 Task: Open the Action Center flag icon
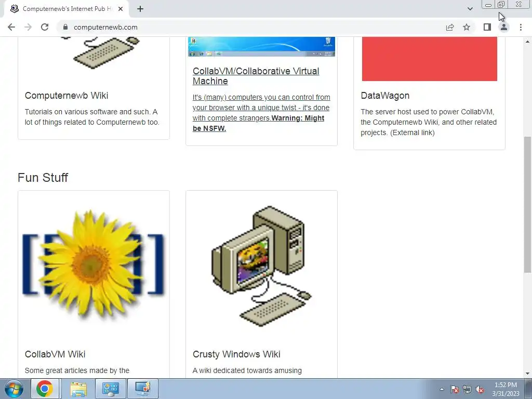tap(455, 389)
